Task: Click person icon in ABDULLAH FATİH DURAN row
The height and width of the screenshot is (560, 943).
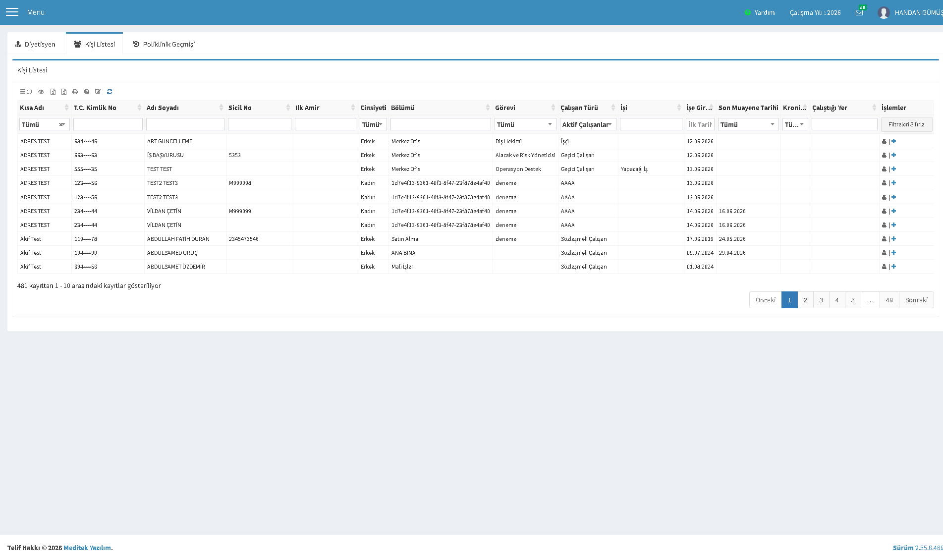Action: pyautogui.click(x=884, y=239)
